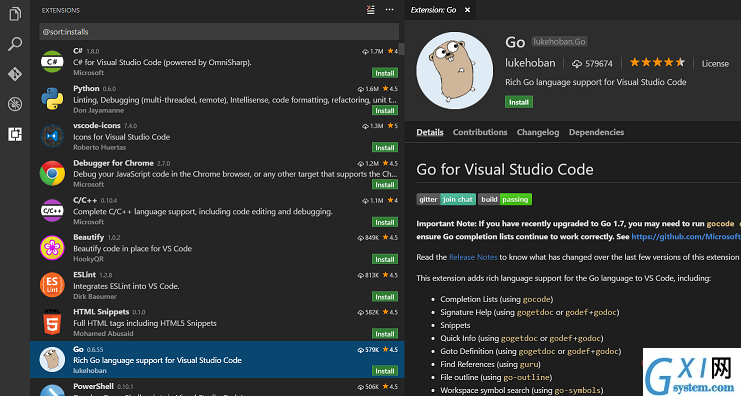Image resolution: width=741 pixels, height=396 pixels.
Task: Select the HTML Snippets extension title
Action: [101, 312]
